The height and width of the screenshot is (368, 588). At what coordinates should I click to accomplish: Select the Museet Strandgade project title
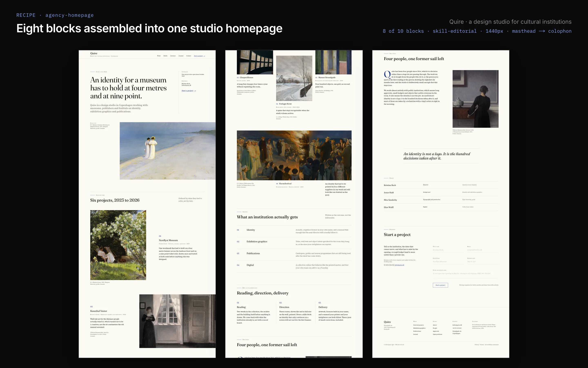tap(327, 77)
